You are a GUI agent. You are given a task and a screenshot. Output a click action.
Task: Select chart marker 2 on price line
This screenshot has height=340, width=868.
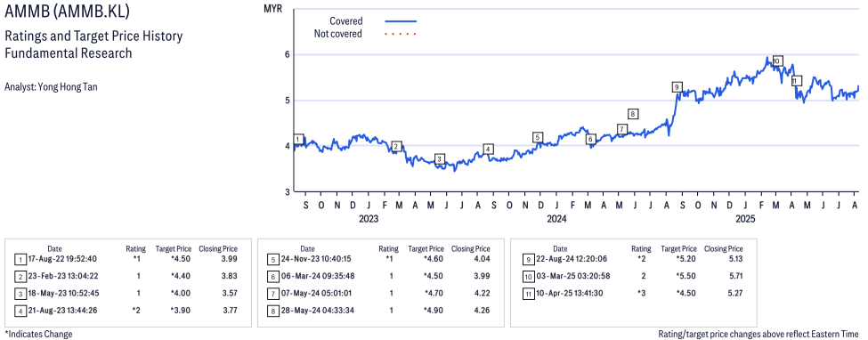396,146
